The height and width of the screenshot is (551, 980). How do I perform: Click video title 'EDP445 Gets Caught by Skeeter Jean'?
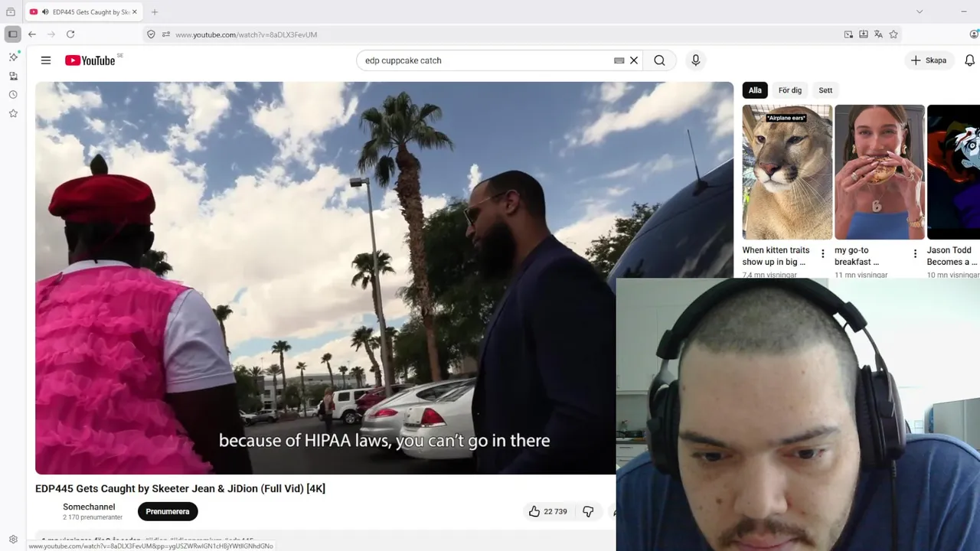tap(180, 488)
